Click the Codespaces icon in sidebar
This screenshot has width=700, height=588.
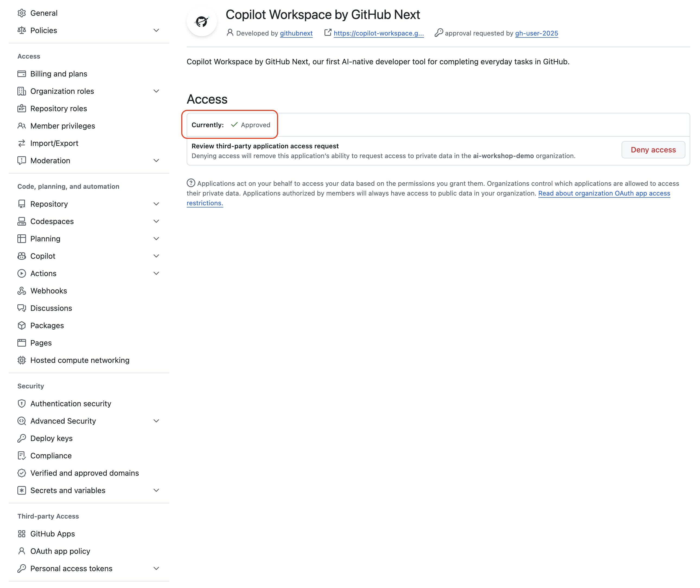coord(22,221)
